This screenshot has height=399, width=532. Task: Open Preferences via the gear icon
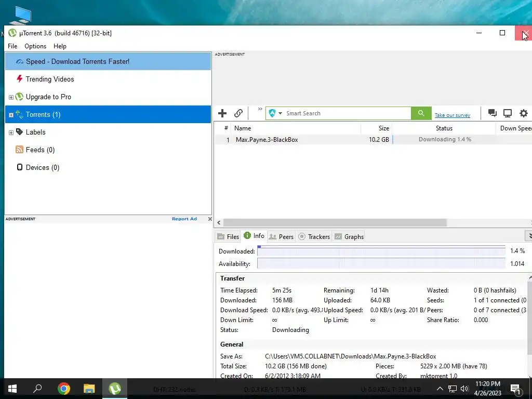(524, 113)
